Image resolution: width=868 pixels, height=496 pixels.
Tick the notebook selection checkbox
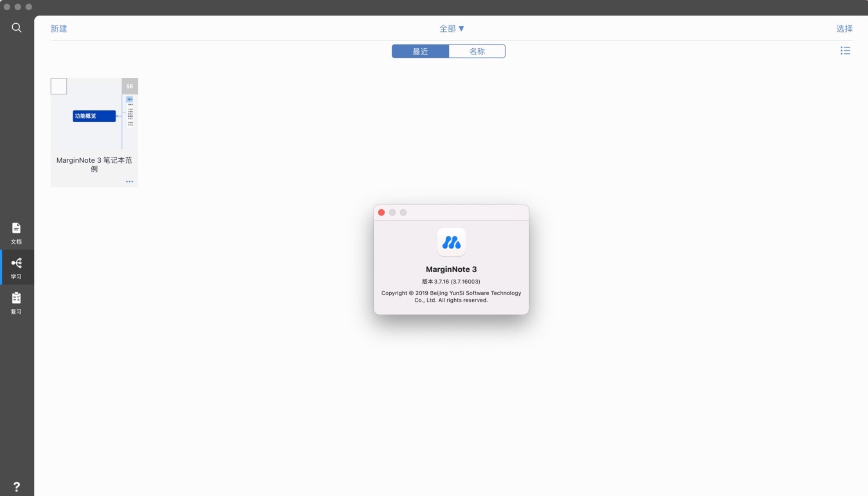tap(58, 86)
